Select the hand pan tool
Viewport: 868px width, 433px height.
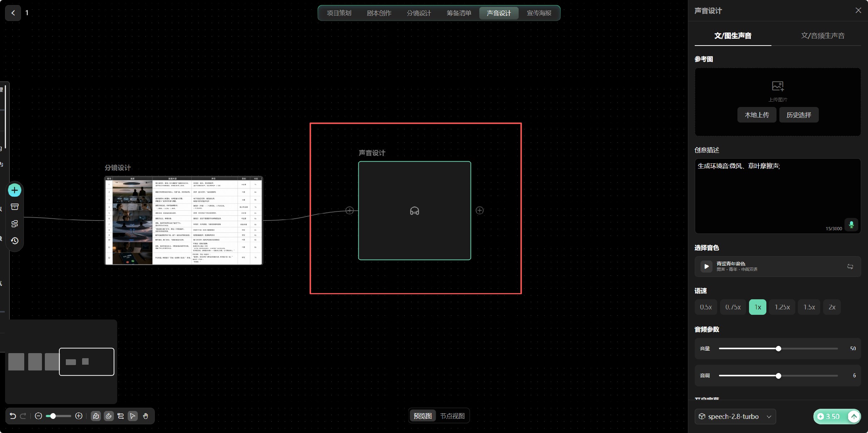tap(145, 416)
